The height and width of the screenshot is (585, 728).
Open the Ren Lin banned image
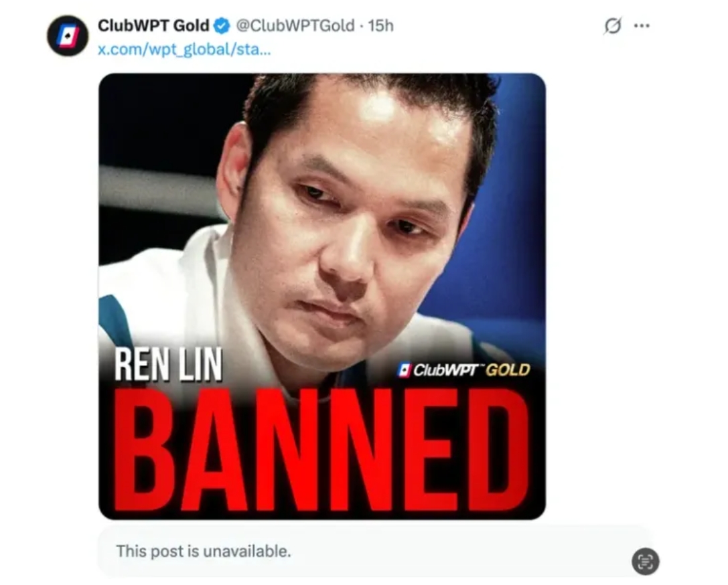pos(322,297)
